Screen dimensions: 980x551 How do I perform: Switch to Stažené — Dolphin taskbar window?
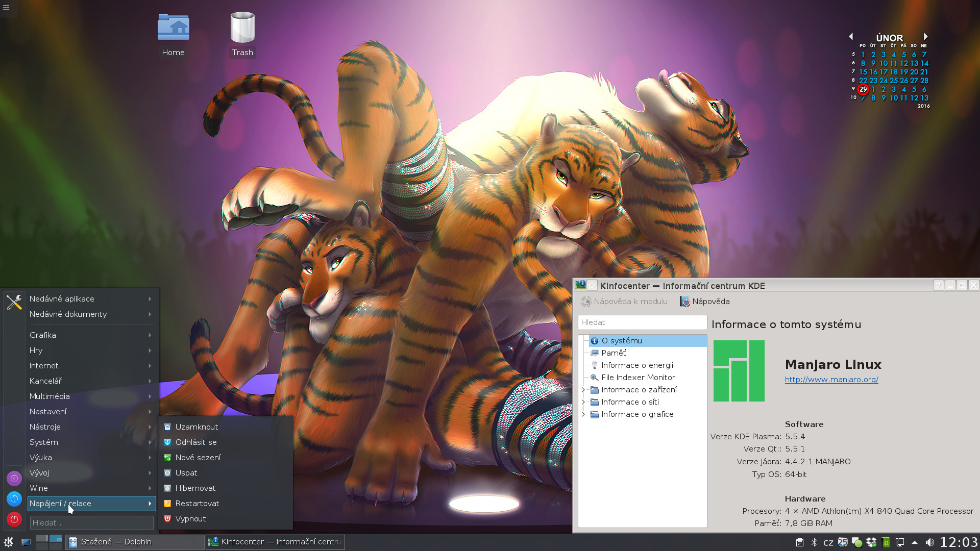tap(135, 542)
